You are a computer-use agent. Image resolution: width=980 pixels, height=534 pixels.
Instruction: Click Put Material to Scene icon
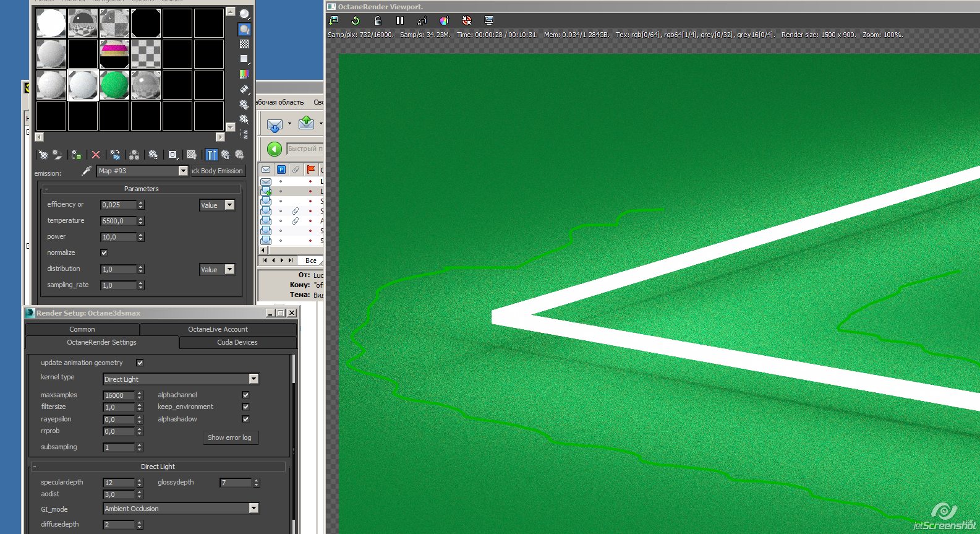(58, 155)
